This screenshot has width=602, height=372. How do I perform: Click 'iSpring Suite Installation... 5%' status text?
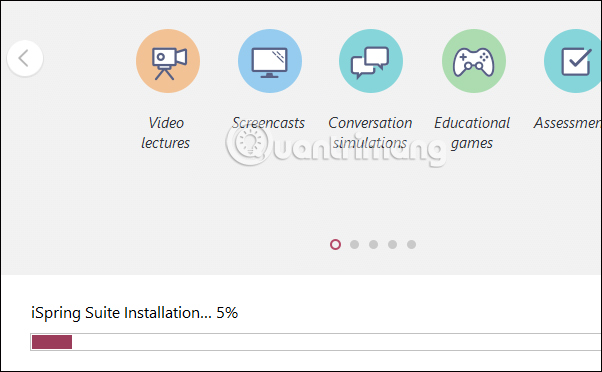[134, 313]
